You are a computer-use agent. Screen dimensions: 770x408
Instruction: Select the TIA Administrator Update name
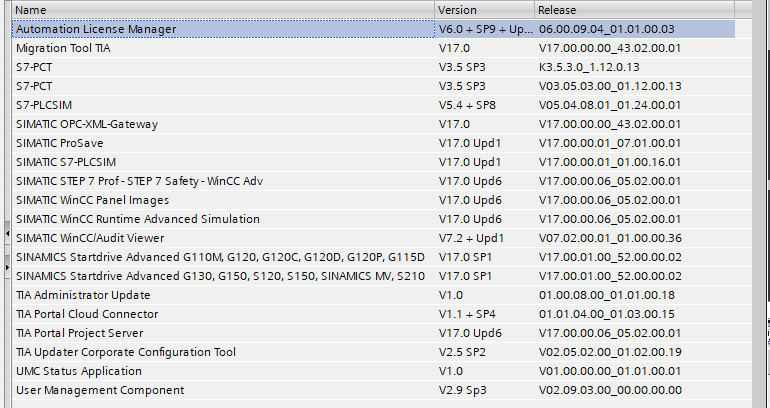(x=83, y=296)
